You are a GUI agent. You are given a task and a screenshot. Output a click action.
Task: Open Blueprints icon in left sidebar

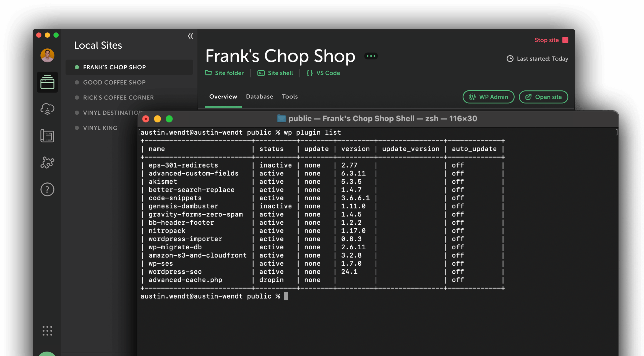pyautogui.click(x=47, y=136)
